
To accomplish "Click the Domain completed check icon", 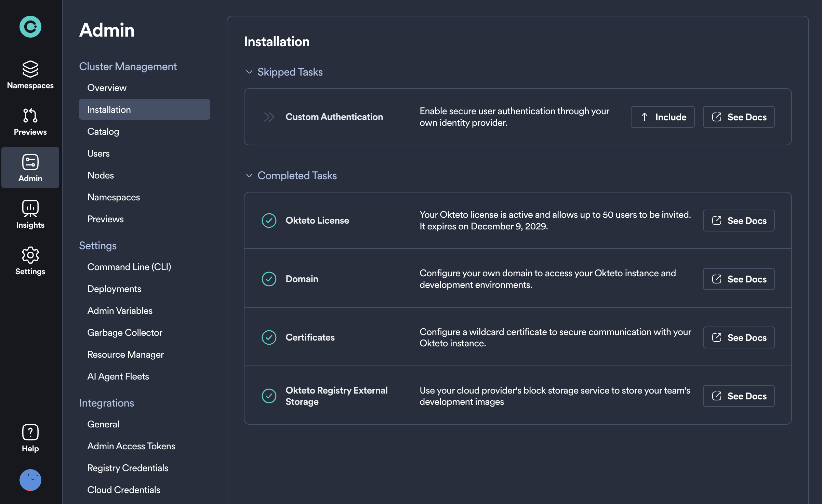I will pyautogui.click(x=269, y=279).
